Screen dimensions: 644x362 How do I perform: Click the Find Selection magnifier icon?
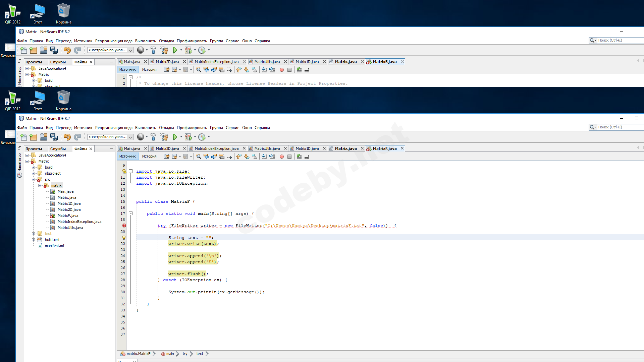click(x=199, y=157)
